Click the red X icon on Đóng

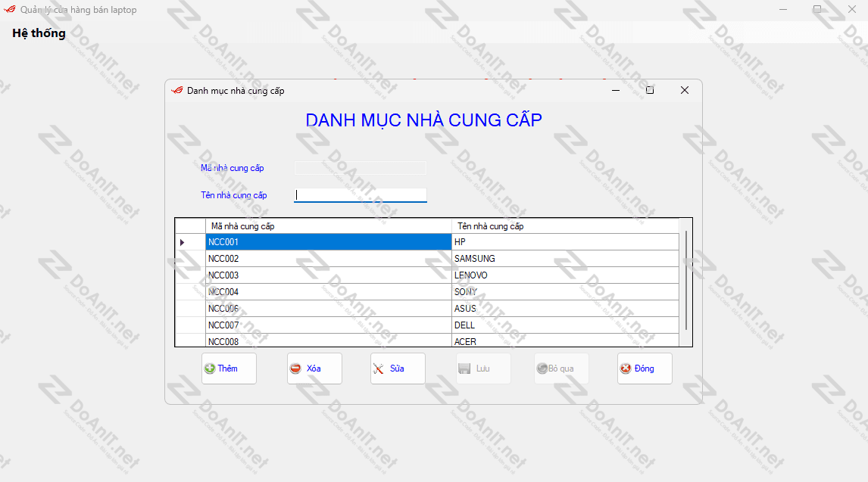click(626, 368)
